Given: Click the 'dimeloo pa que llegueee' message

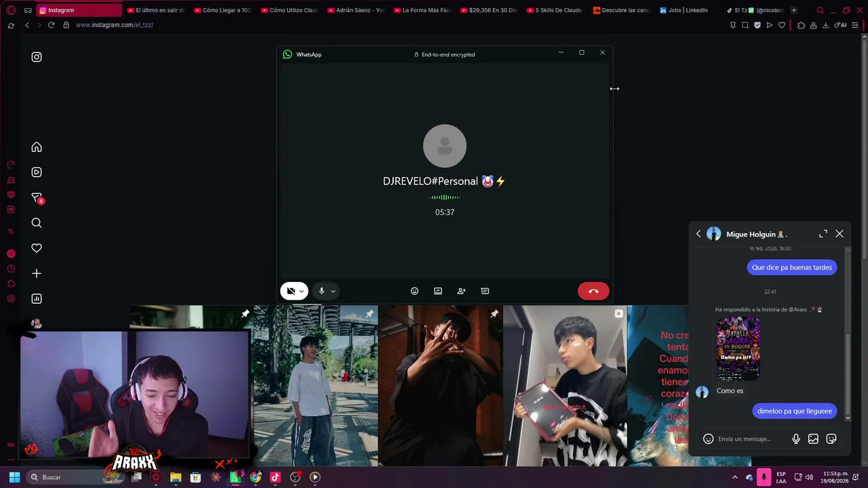Looking at the screenshot, I should (x=795, y=411).
